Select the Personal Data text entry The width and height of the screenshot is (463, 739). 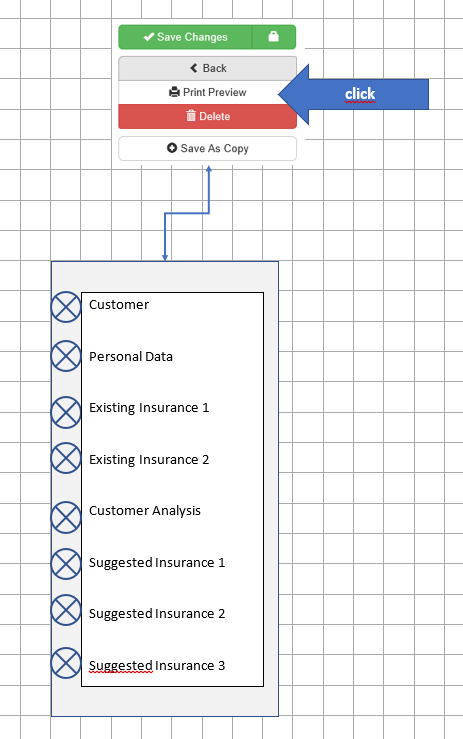tap(131, 357)
